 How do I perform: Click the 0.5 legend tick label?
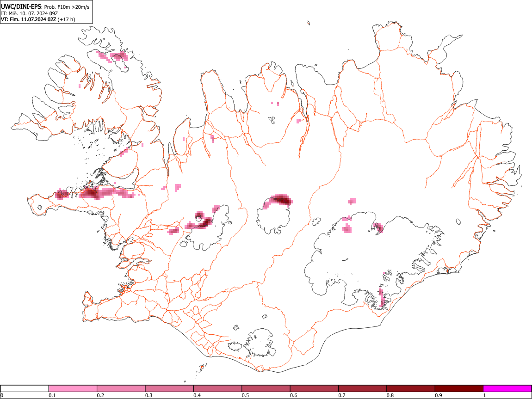[245, 395]
